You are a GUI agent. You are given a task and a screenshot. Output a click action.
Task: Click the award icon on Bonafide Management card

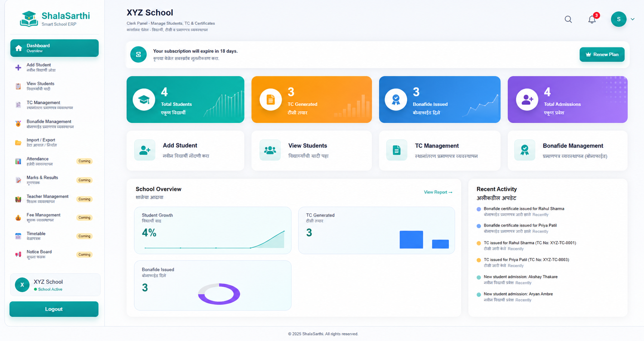pyautogui.click(x=525, y=150)
